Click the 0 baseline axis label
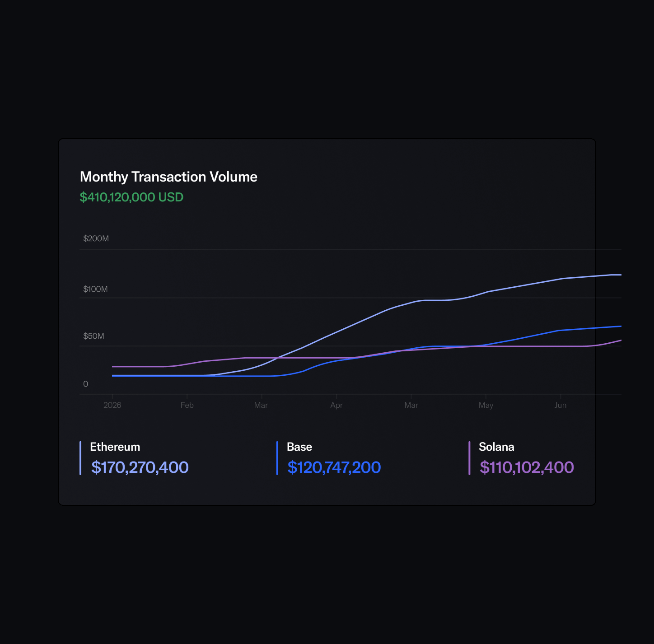This screenshot has height=644, width=654. [x=86, y=384]
